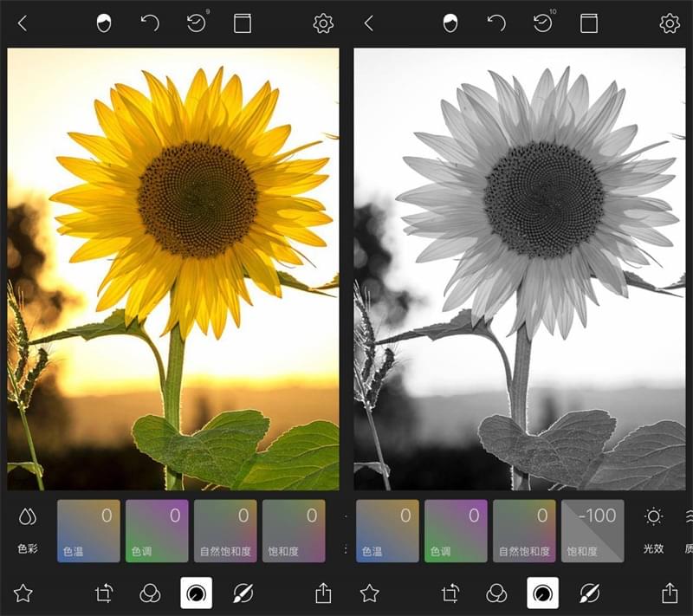This screenshot has width=693, height=616.
Task: Expand the 光效 light category
Action: tap(653, 529)
